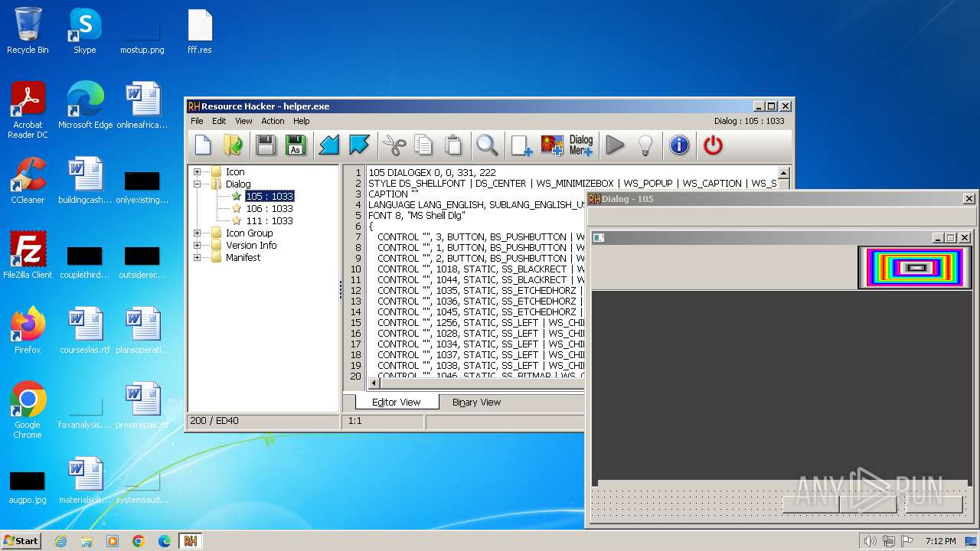
Task: Select the Manifest folder label
Action: point(243,257)
